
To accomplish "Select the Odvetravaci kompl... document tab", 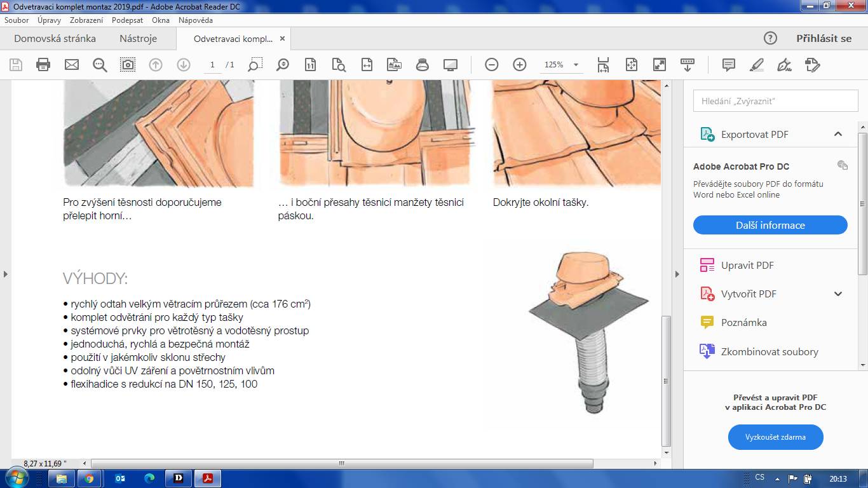I will coord(233,38).
